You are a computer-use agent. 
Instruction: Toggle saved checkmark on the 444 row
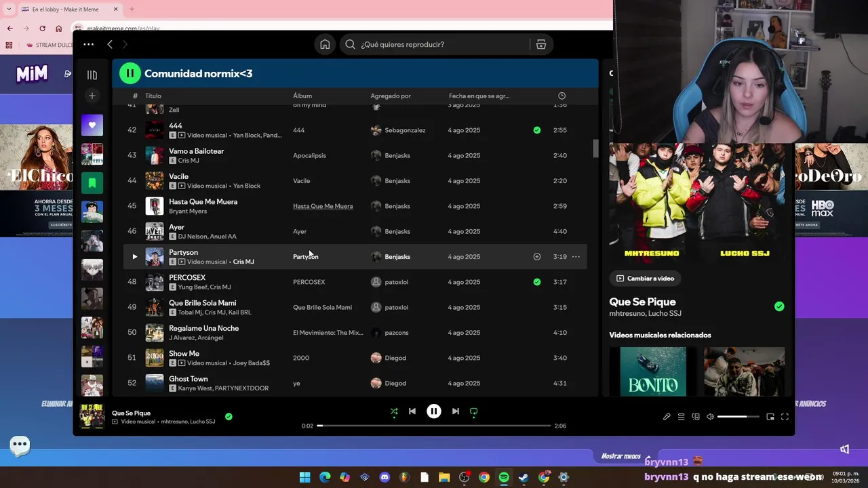point(537,130)
